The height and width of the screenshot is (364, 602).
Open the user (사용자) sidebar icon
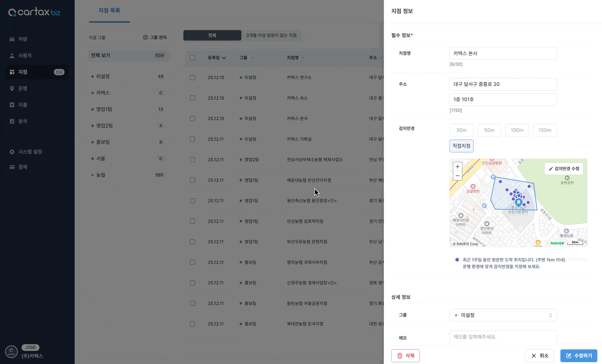click(12, 56)
